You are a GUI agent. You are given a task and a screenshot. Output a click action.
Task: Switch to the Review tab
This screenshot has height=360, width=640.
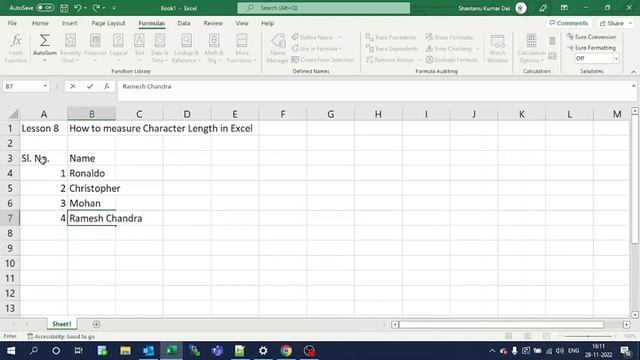[213, 23]
